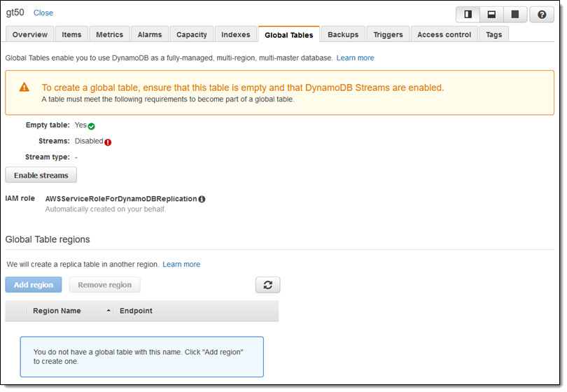Viewport: 567px width, 392px height.
Task: Click Add region button
Action: pos(34,285)
